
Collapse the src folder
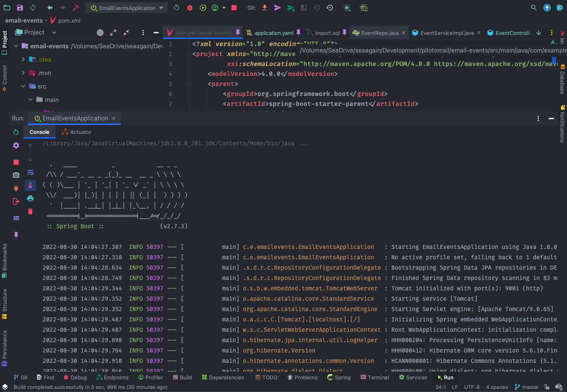tap(23, 86)
